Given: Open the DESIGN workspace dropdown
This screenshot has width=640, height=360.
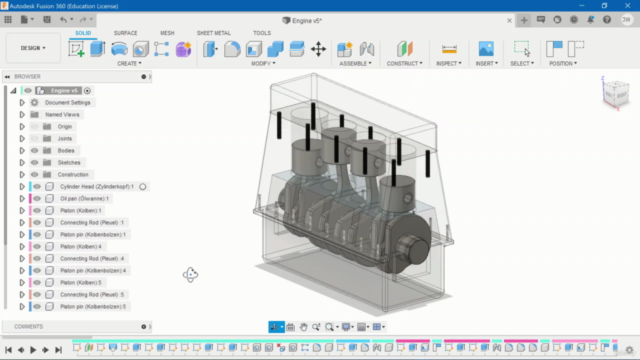Looking at the screenshot, I should coord(33,48).
